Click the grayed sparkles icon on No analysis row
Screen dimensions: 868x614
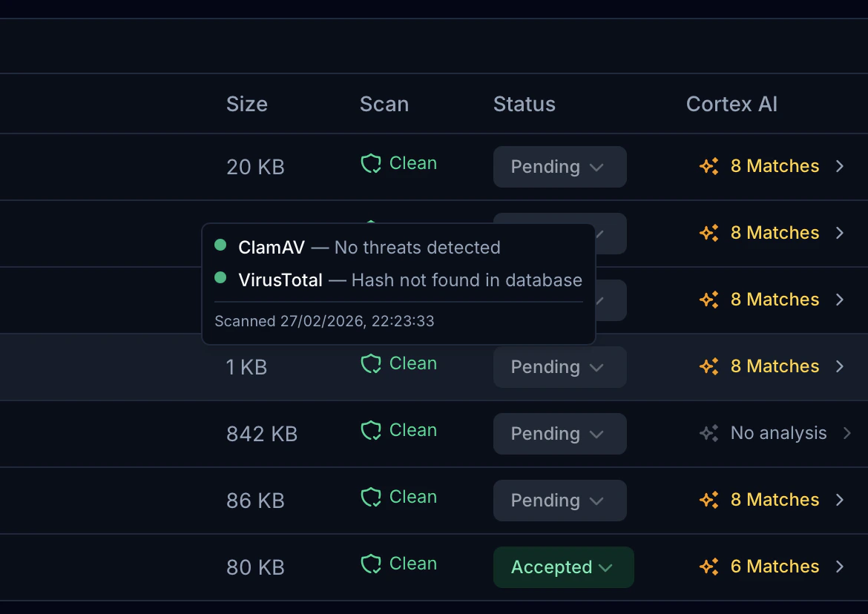(x=709, y=433)
